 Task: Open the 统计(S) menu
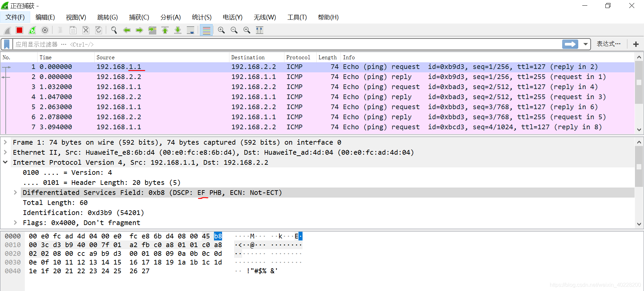tap(202, 17)
